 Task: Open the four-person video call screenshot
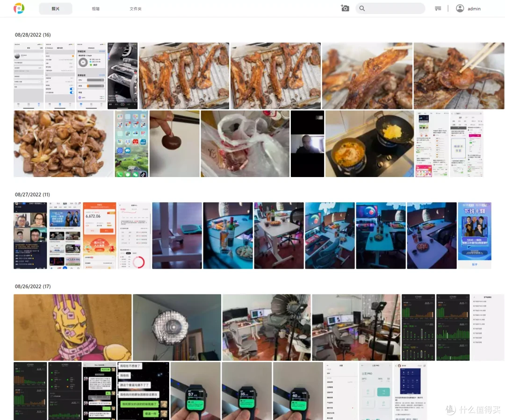(x=30, y=235)
